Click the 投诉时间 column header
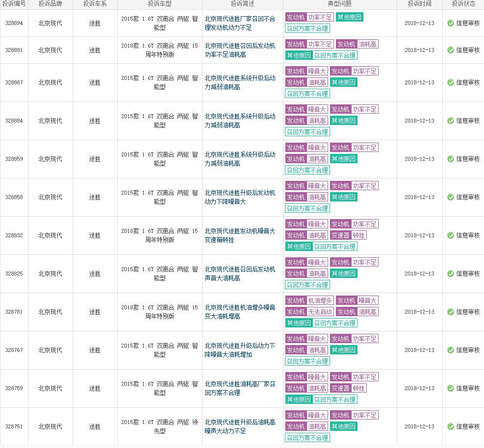Image resolution: width=484 pixels, height=448 pixels. pyautogui.click(x=419, y=4)
